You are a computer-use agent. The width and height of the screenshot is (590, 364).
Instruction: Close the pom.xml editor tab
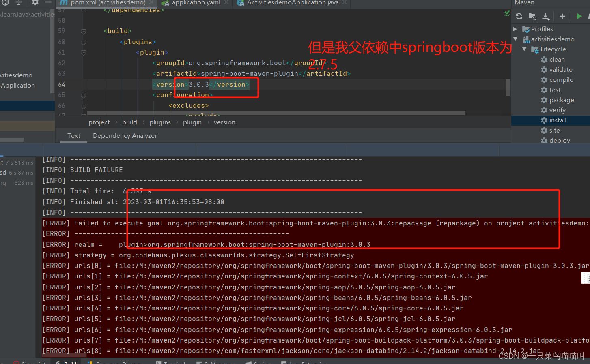coord(151,2)
